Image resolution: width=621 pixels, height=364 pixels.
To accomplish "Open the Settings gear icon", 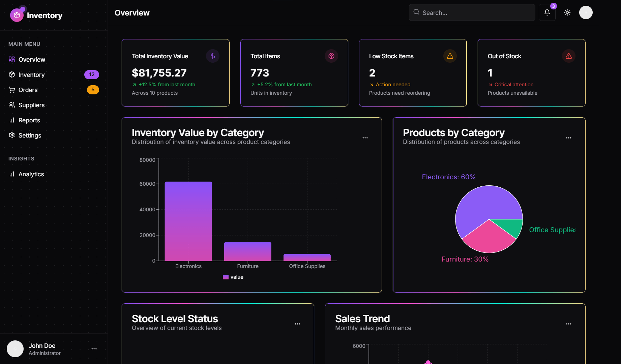I will pos(12,135).
